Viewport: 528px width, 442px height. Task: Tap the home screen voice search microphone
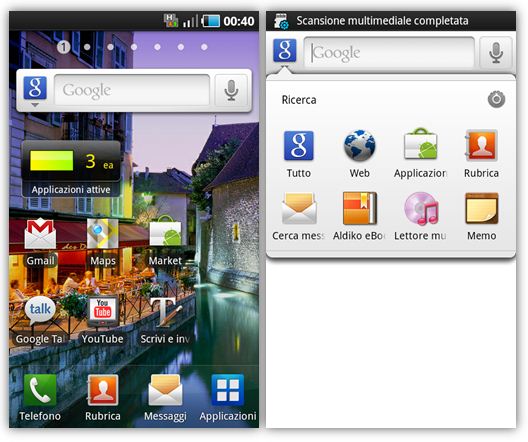(x=231, y=90)
